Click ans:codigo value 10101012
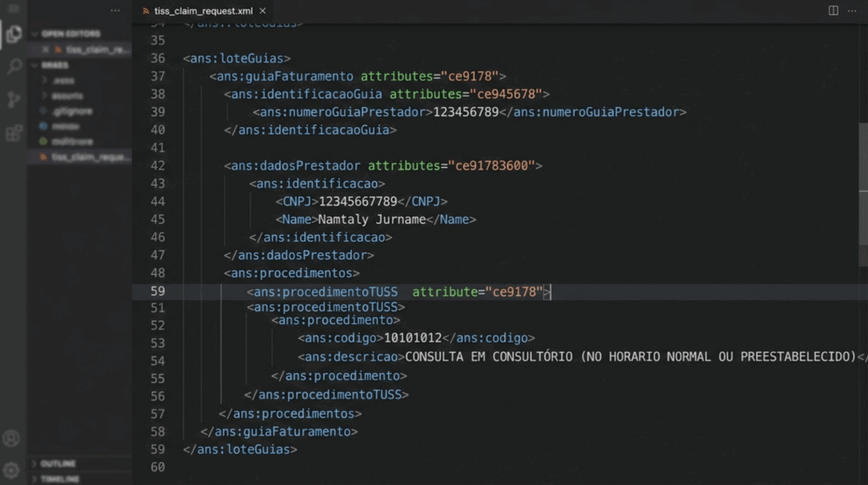This screenshot has height=485, width=868. click(413, 338)
